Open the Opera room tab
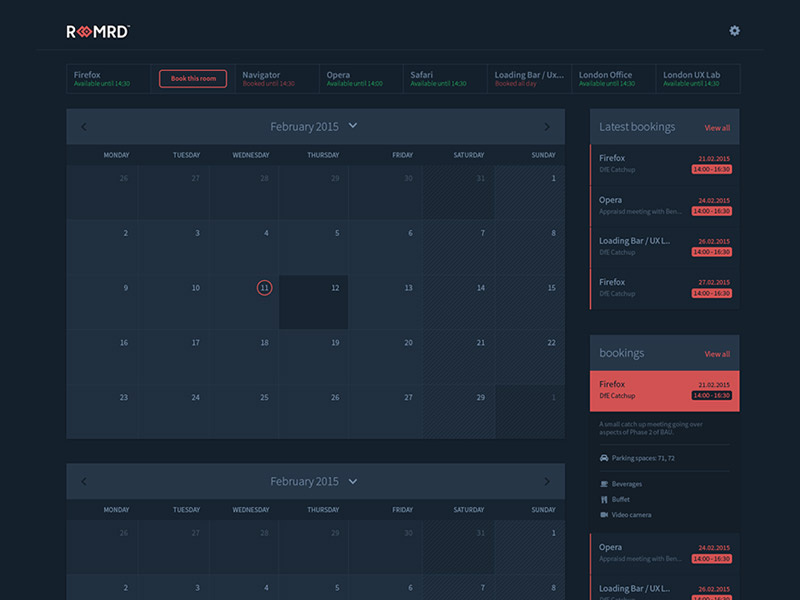This screenshot has width=800, height=600. click(350, 78)
